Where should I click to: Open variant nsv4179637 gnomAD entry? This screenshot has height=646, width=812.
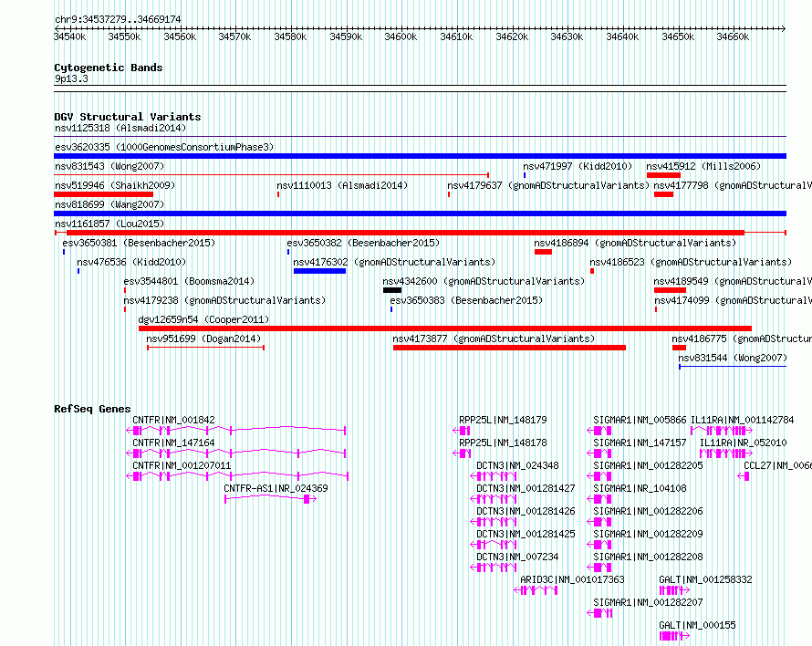[x=548, y=185]
